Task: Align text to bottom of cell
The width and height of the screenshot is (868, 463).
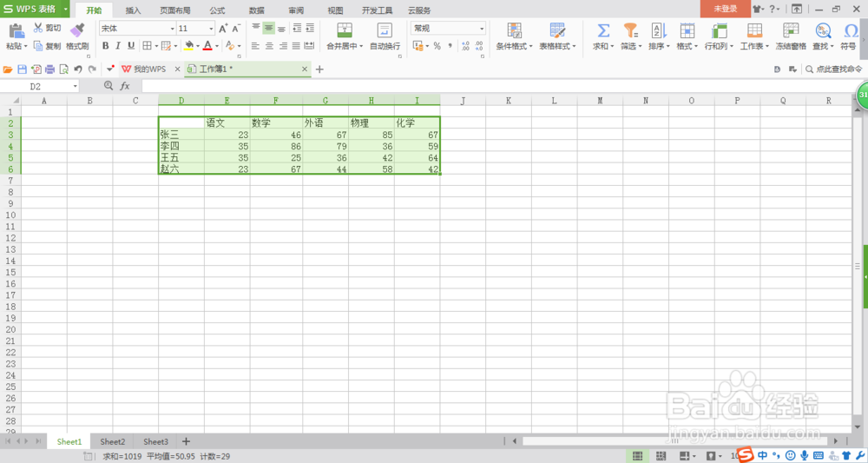Action: click(282, 29)
